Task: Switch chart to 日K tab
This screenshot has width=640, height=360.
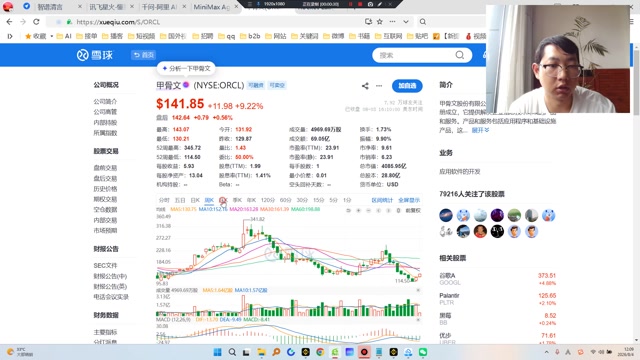Action: [x=195, y=200]
